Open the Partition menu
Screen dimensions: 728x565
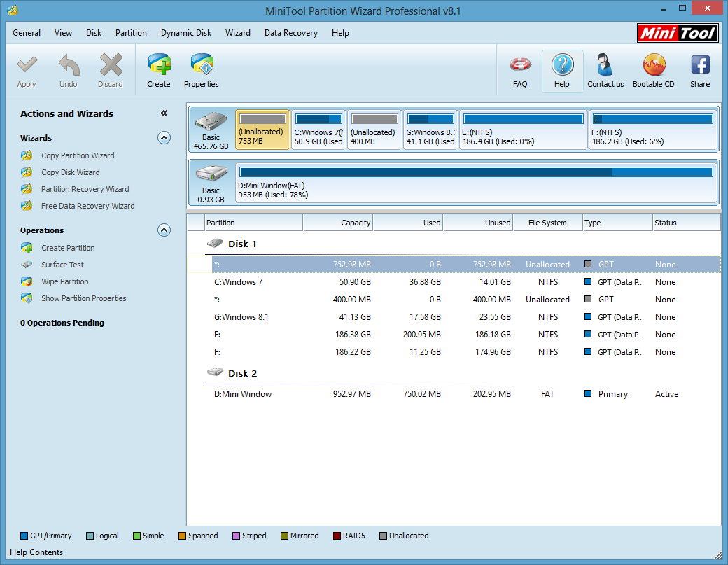(131, 33)
